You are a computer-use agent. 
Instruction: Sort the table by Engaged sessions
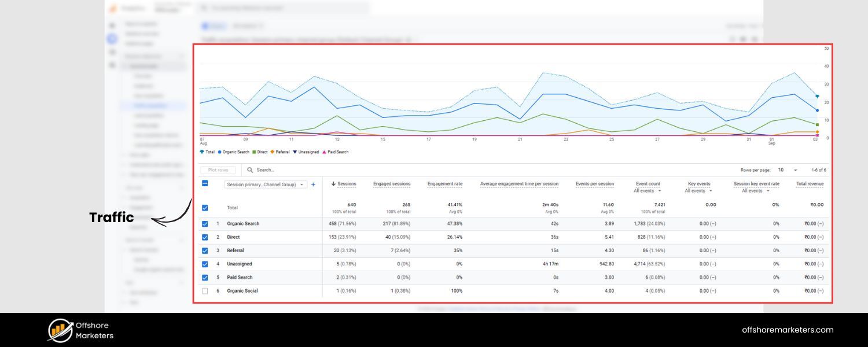point(391,183)
